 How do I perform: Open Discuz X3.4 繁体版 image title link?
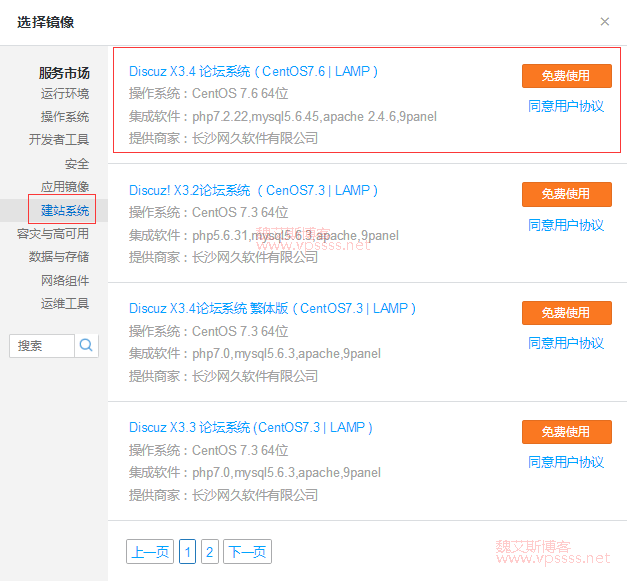click(272, 308)
